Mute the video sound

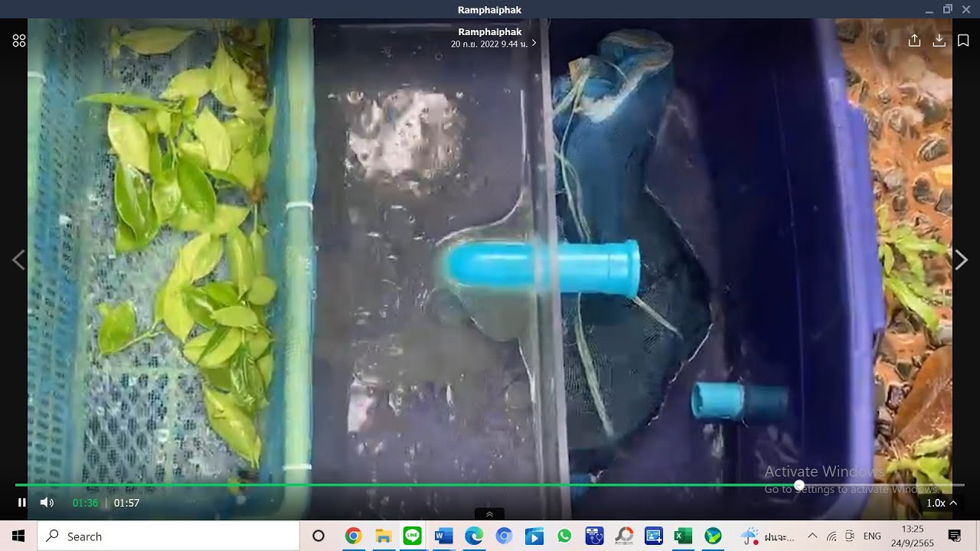point(47,503)
